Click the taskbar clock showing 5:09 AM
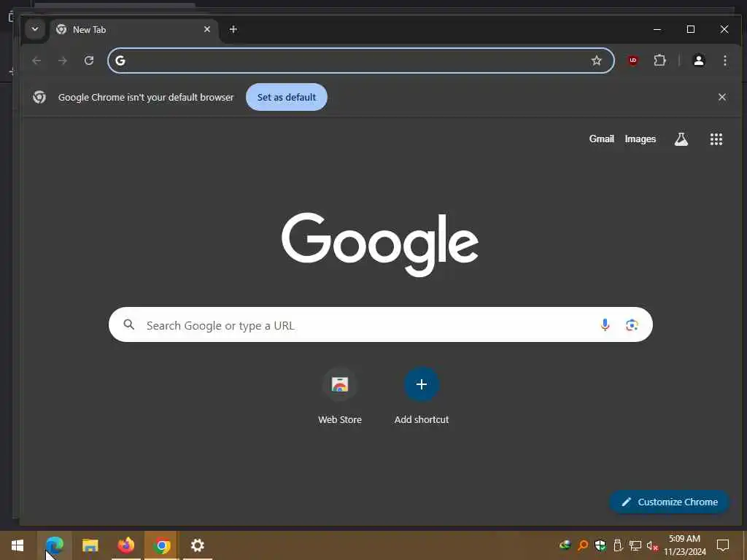The width and height of the screenshot is (747, 560). click(x=684, y=545)
